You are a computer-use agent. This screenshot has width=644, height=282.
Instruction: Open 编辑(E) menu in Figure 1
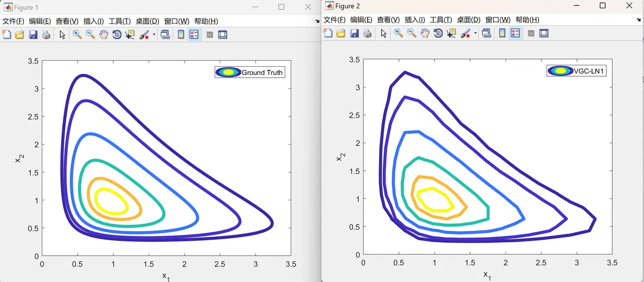(x=40, y=21)
